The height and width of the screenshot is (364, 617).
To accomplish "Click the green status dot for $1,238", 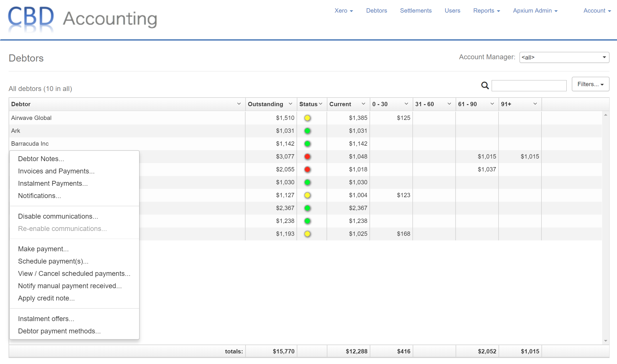I will [307, 221].
